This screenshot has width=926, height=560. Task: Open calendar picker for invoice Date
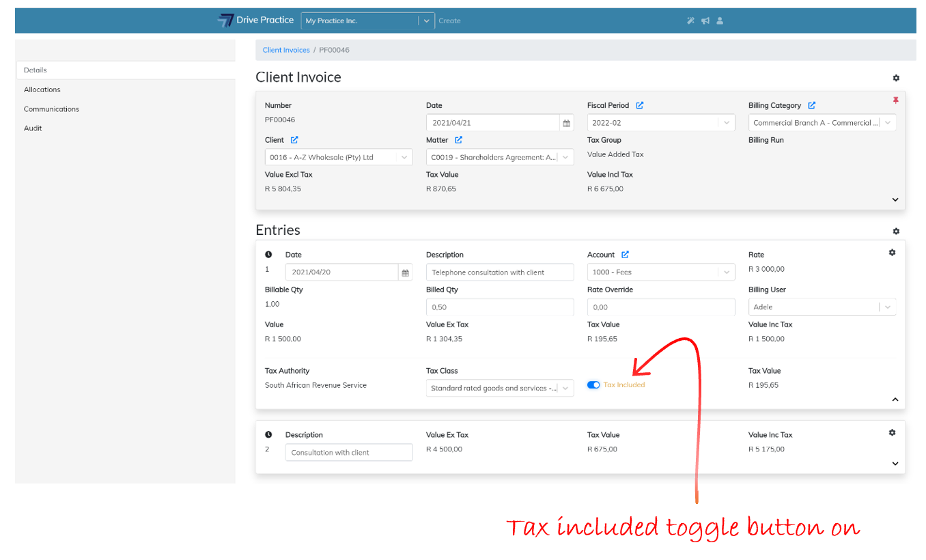(566, 124)
